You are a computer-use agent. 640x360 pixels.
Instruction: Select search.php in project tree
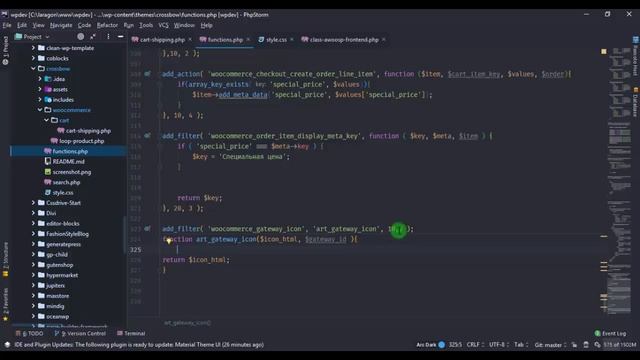click(x=66, y=182)
